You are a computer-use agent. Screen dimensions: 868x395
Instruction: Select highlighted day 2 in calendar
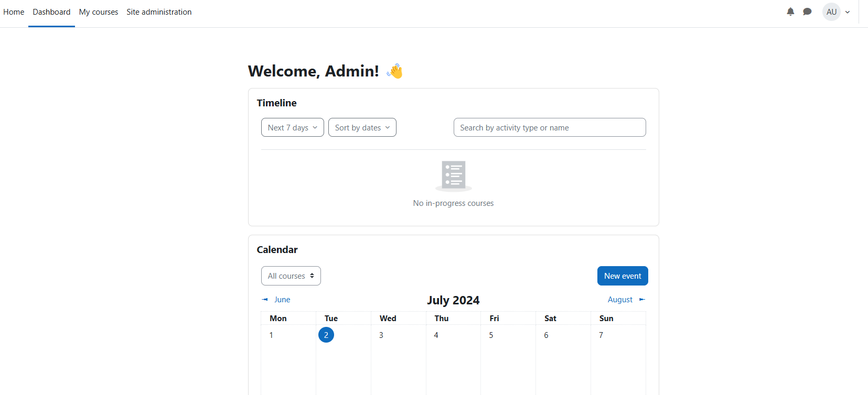pos(326,335)
